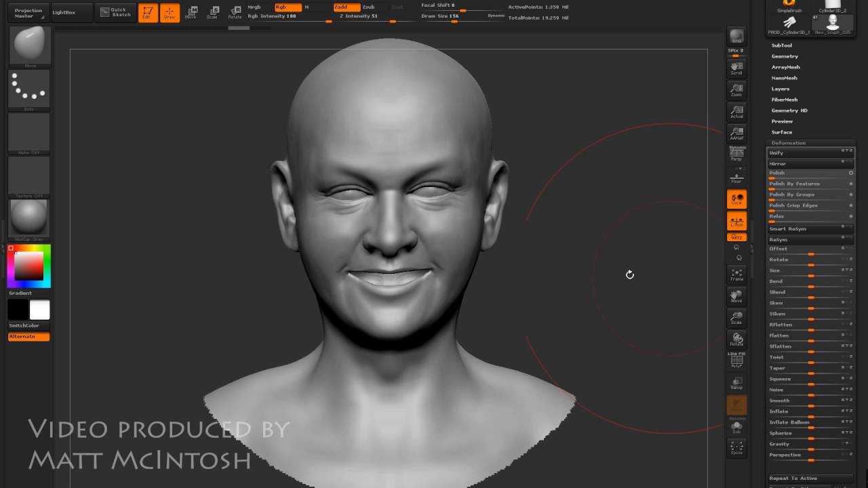The height and width of the screenshot is (488, 868).
Task: Select the New_Stuff_005 head tool thumbnail
Action: point(833,26)
